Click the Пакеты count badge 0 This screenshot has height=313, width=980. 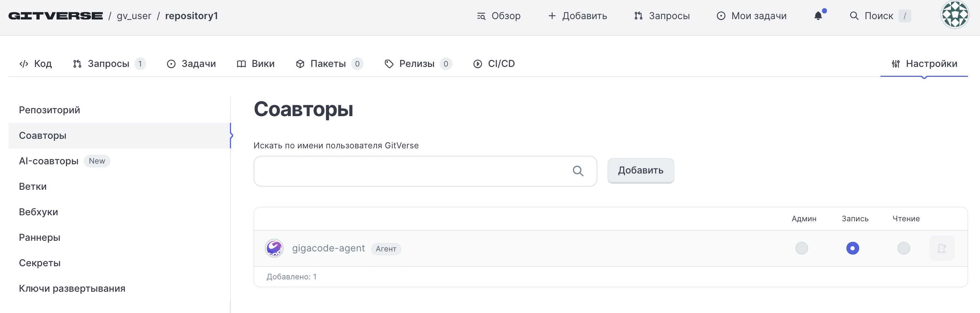[x=357, y=64]
